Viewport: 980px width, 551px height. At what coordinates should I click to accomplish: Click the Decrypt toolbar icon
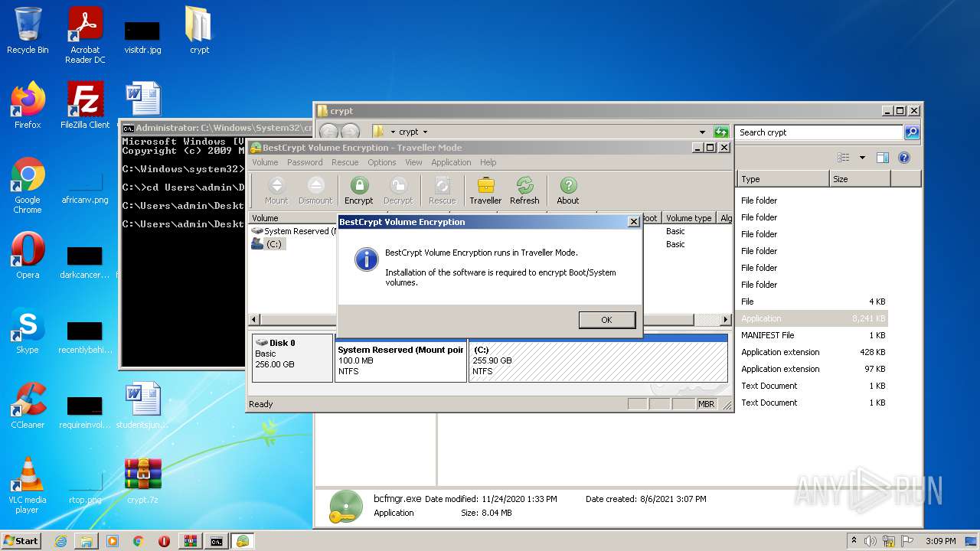click(x=398, y=191)
